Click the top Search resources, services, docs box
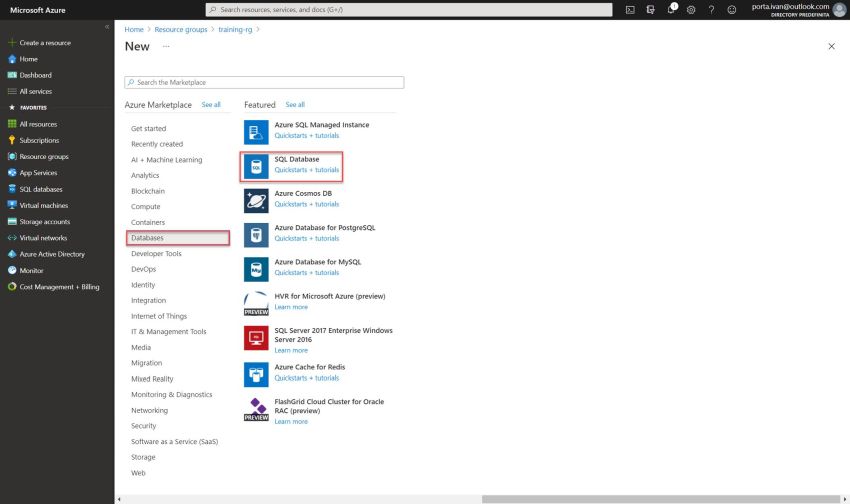Screen dimensions: 850x504 coord(409,10)
